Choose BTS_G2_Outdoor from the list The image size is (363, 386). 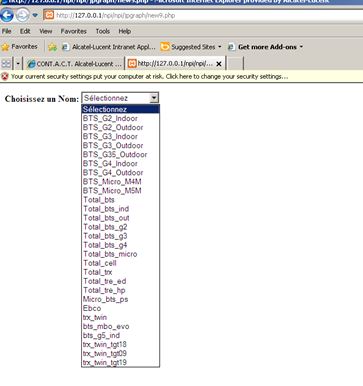pos(121,127)
